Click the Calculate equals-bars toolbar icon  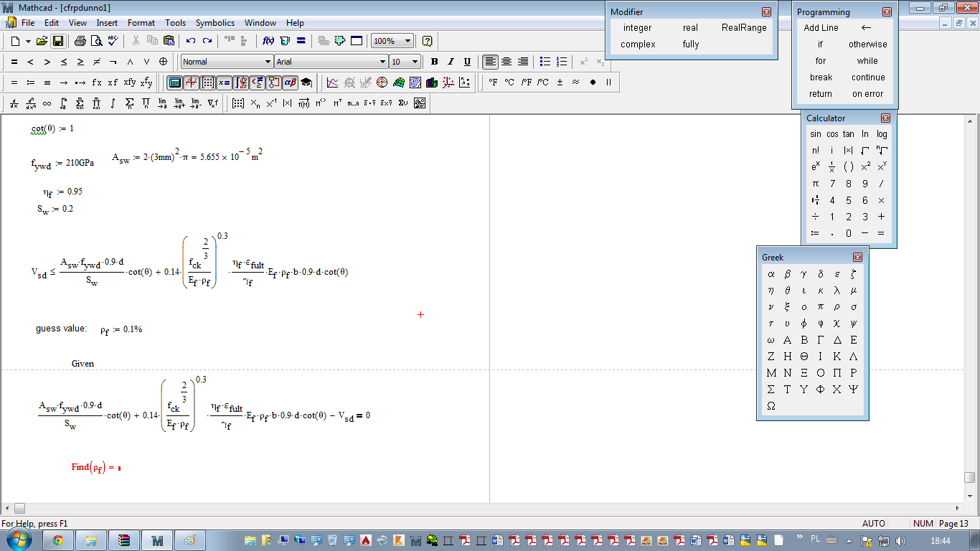click(x=301, y=41)
